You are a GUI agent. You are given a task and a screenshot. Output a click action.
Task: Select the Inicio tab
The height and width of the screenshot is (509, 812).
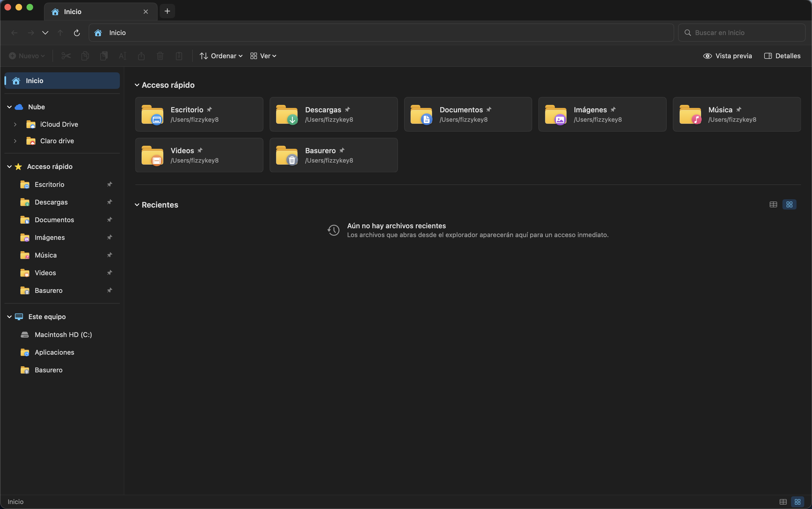tap(101, 12)
